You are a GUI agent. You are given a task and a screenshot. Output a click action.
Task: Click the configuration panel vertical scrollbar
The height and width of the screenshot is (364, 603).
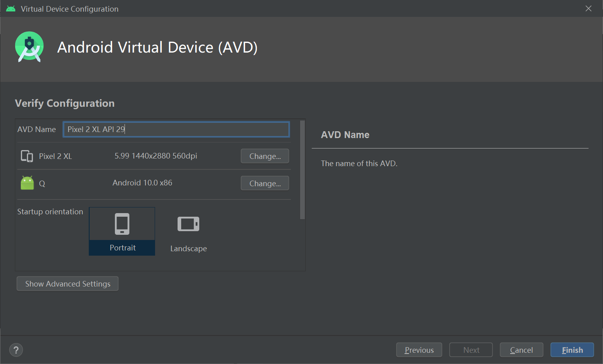[x=303, y=170]
